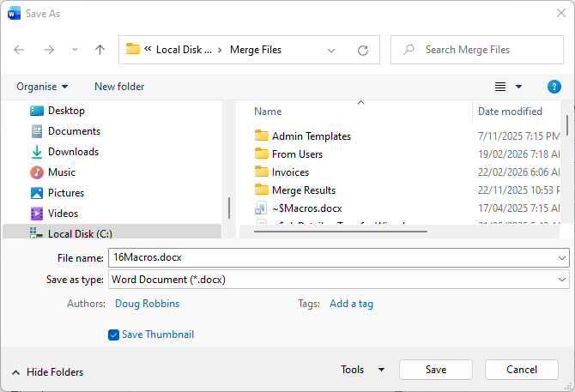Screen dimensions: 575x392
Task: Open the From Users folder
Action: pos(297,154)
